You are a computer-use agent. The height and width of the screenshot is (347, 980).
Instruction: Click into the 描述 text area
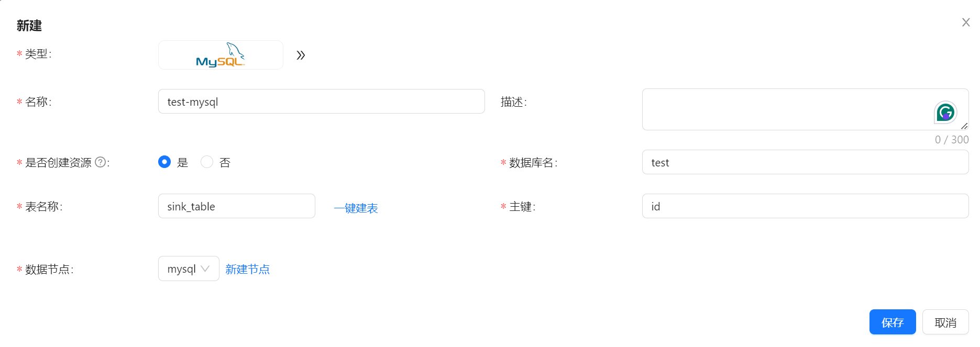(786, 109)
